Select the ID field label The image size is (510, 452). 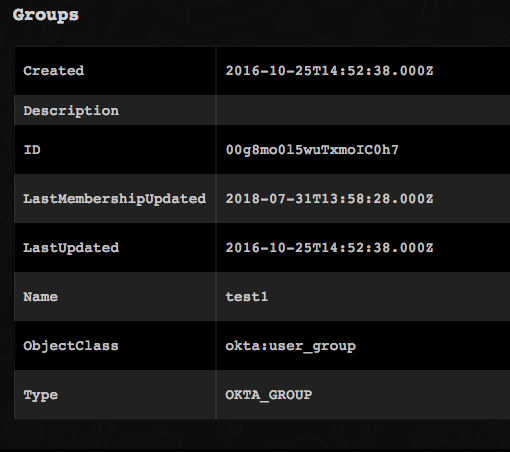pos(32,150)
